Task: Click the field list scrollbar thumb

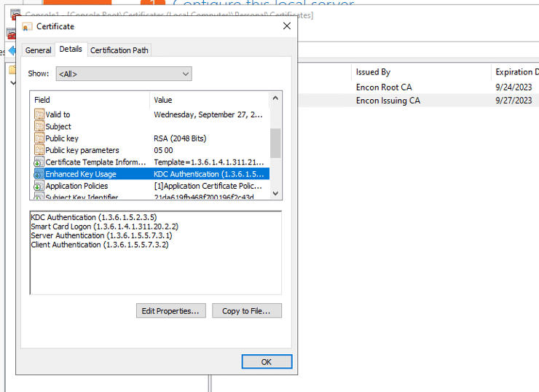Action: tap(275, 143)
